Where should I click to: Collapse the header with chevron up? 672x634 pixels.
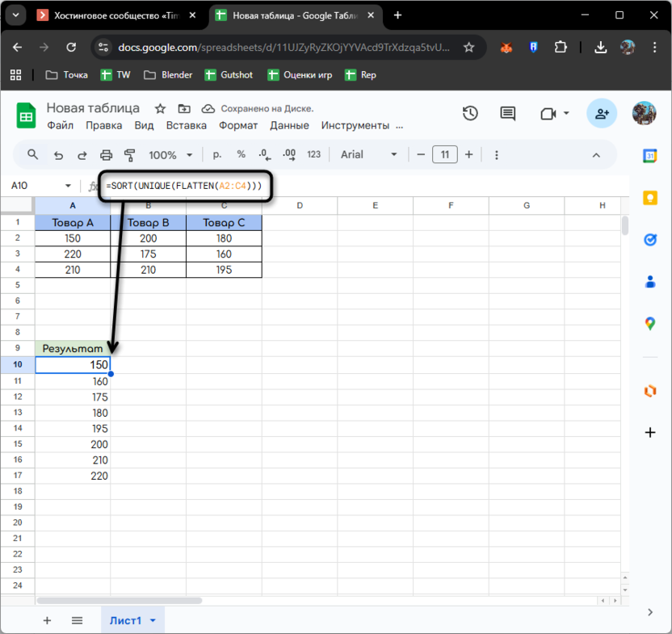[x=596, y=155]
